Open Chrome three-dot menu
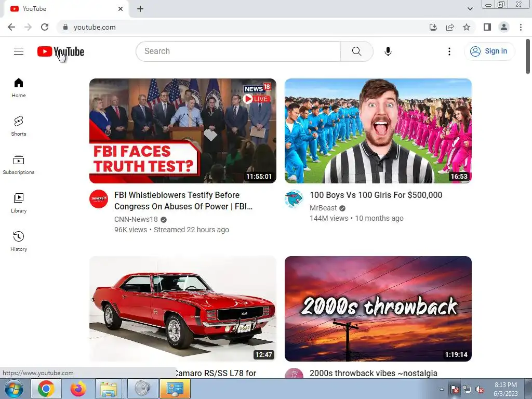This screenshot has width=532, height=399. (521, 27)
